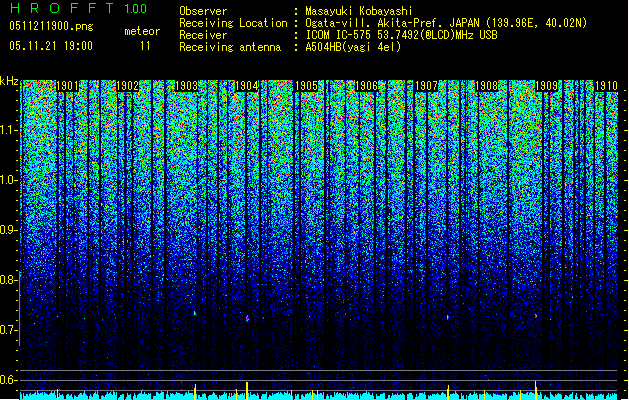Click the 1.1 frequency axis label

pos(9,130)
